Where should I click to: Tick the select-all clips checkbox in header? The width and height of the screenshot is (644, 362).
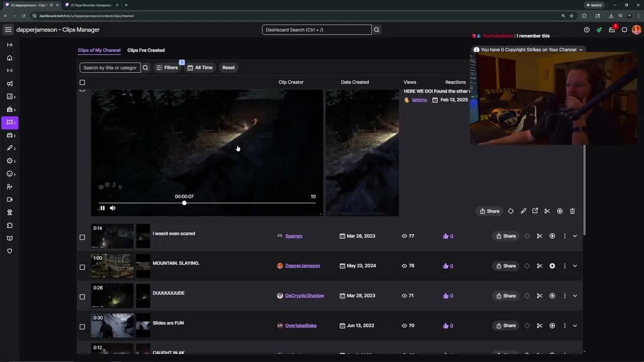pyautogui.click(x=83, y=82)
